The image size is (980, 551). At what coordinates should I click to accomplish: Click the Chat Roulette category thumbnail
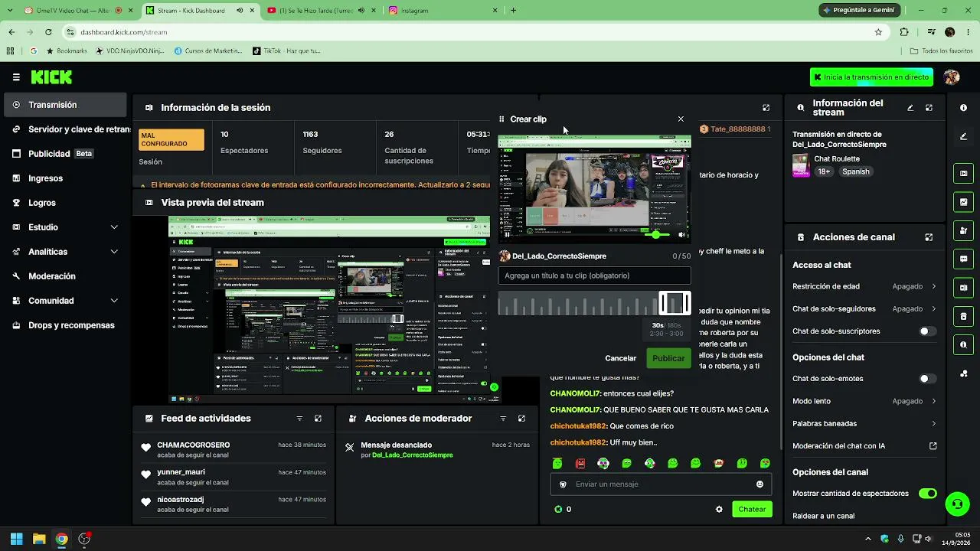coord(801,165)
